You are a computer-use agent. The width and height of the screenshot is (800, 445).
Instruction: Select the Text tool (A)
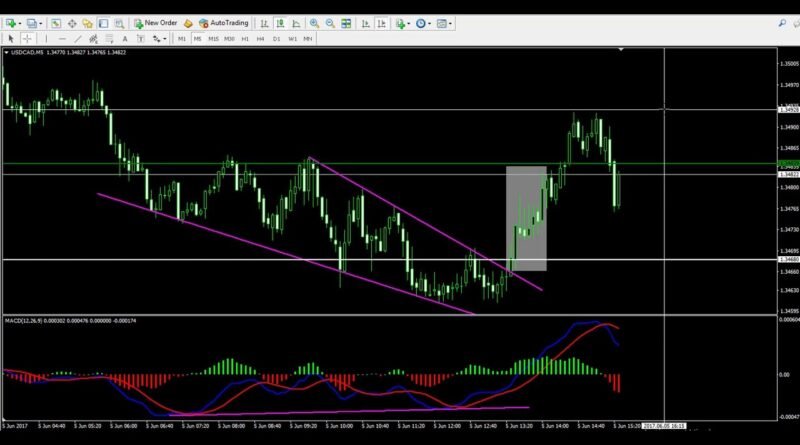[125, 39]
